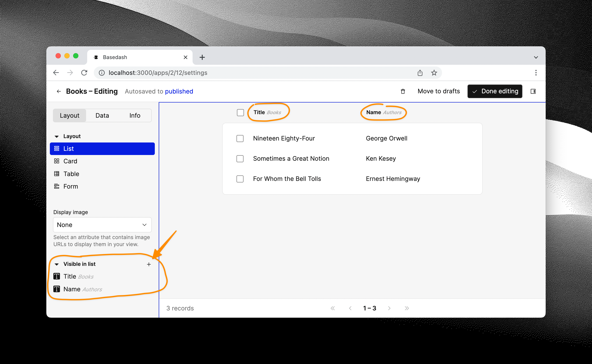This screenshot has height=364, width=592.
Task: Toggle the right sidebar panel icon
Action: coord(534,91)
